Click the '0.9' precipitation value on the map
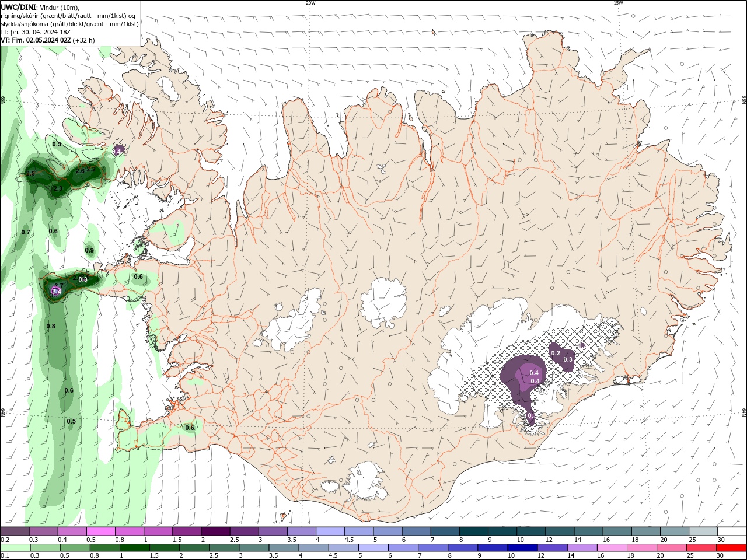Image resolution: width=747 pixels, height=560 pixels. click(89, 251)
